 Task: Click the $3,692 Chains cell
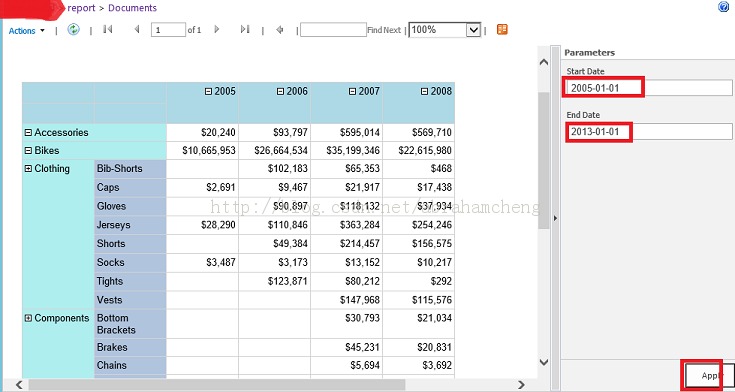click(419, 365)
